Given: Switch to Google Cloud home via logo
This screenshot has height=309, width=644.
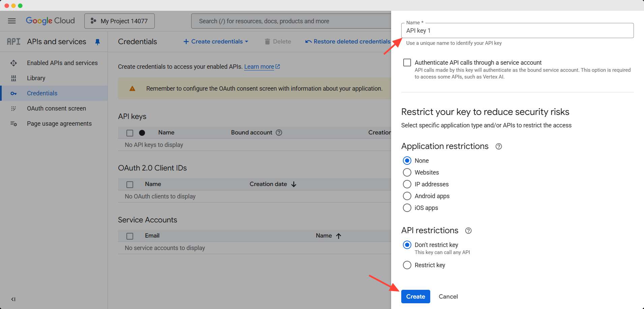Looking at the screenshot, I should (50, 21).
